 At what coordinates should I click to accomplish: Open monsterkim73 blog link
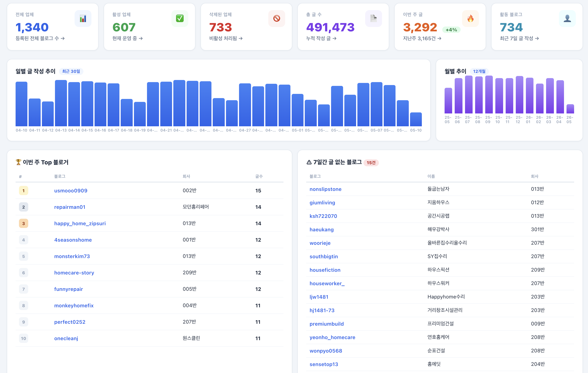point(72,256)
